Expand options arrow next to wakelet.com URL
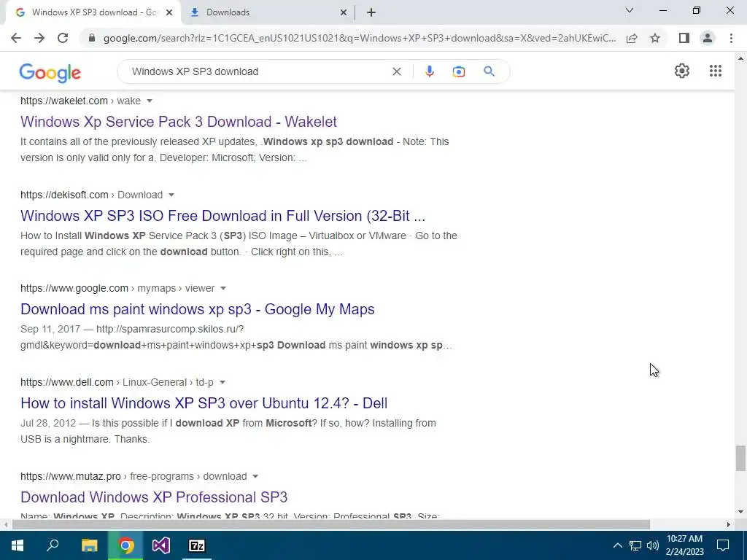This screenshot has width=747, height=560. tap(150, 101)
